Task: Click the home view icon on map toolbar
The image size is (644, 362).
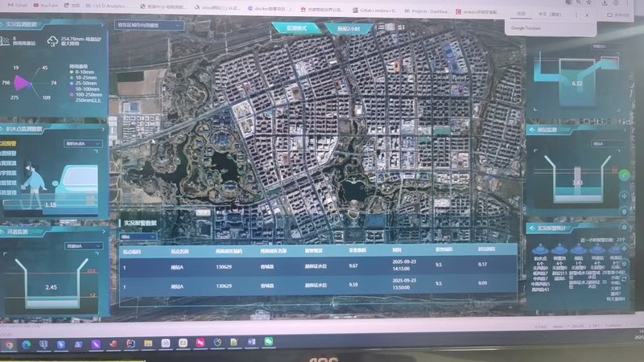Action: click(625, 227)
